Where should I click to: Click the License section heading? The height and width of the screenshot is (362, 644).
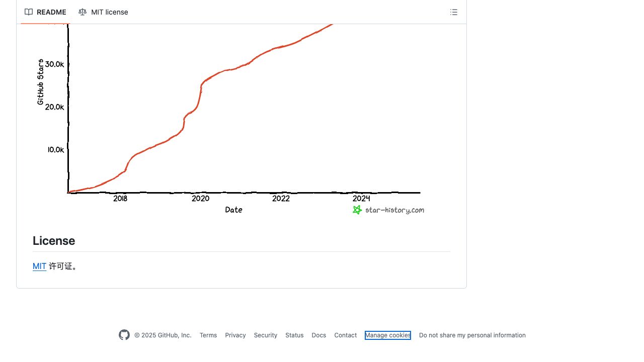(54, 241)
